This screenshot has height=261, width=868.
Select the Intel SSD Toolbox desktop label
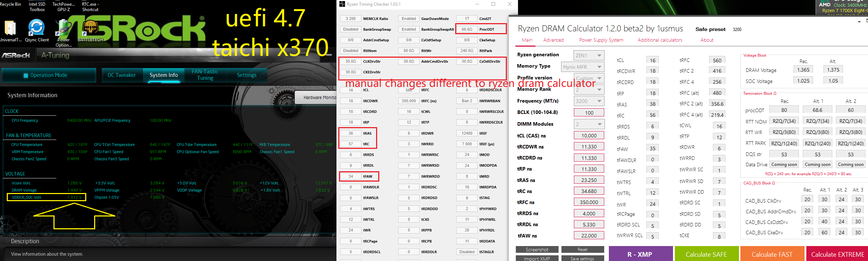pos(37,7)
